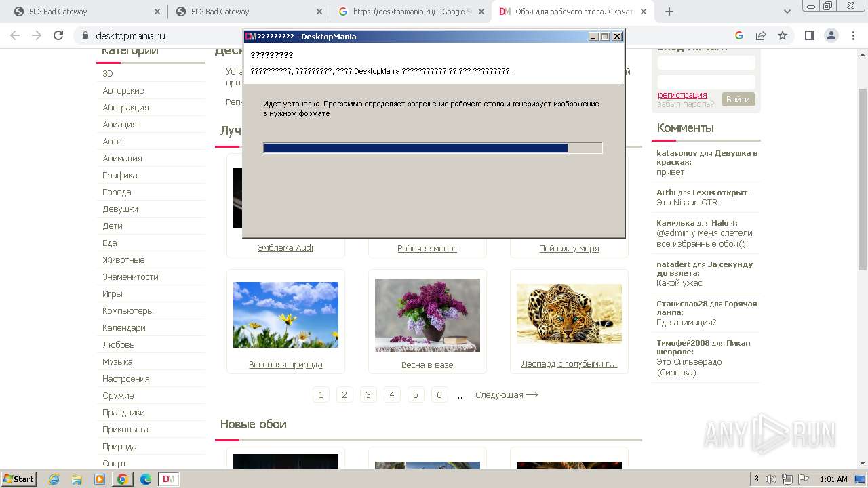Viewport: 868px width, 488px height.
Task: Open the Анимация category
Action: (122, 158)
